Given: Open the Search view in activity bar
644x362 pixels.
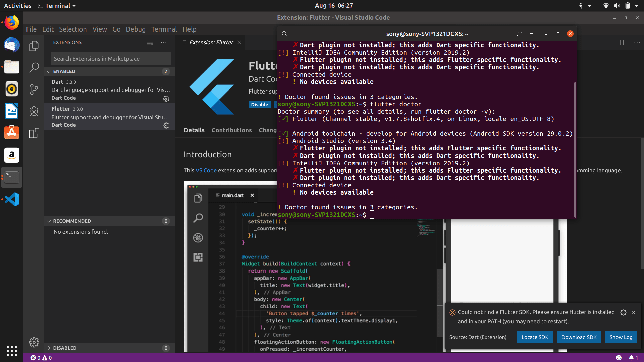Looking at the screenshot, I should [x=34, y=67].
